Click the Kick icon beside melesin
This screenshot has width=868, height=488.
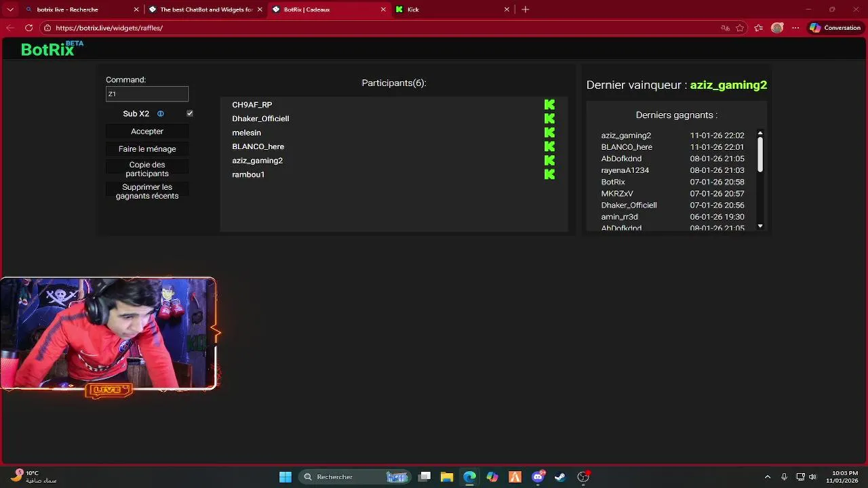point(549,132)
